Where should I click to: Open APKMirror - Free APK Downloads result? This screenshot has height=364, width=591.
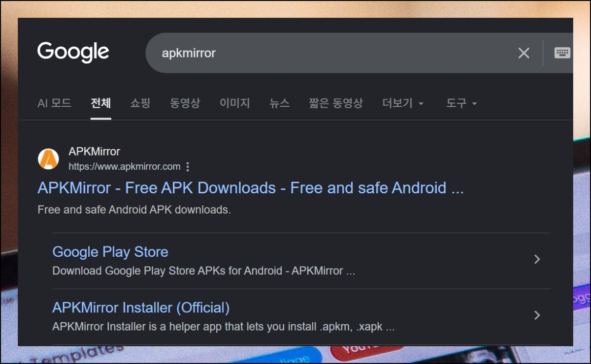coord(251,188)
